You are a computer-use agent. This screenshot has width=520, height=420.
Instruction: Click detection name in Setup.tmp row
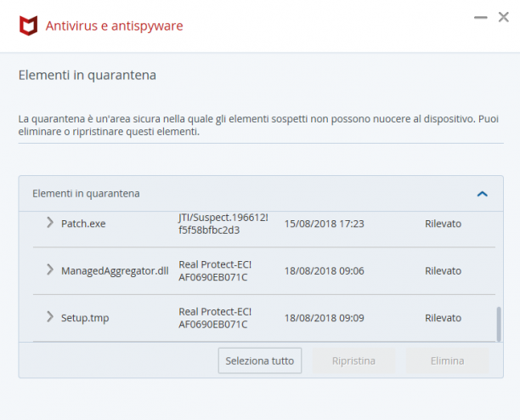(215, 318)
